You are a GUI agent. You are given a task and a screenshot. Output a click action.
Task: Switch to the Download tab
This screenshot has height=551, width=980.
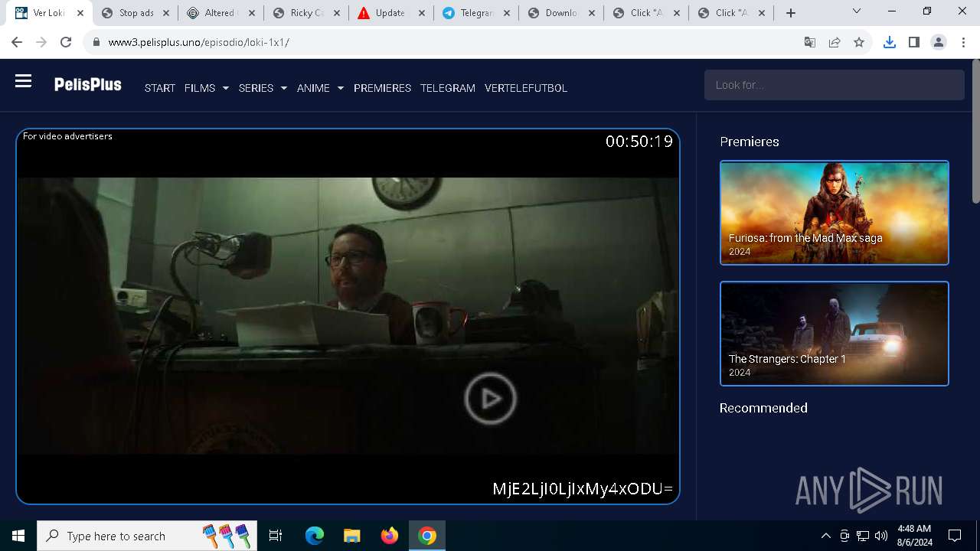[x=561, y=13]
